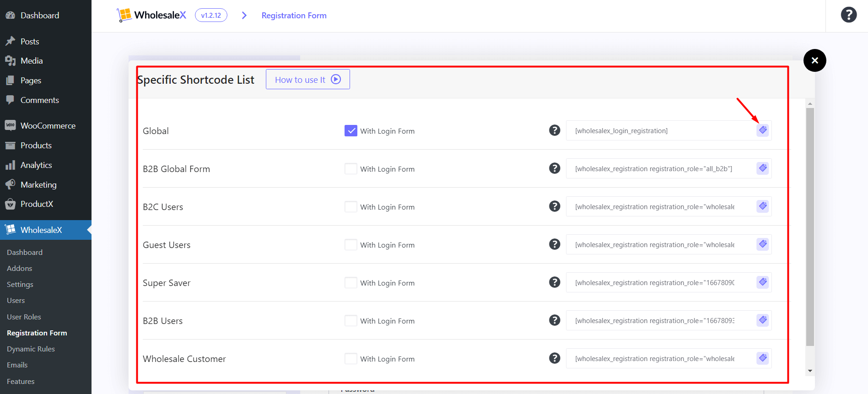Copy the Guest Users shortcode icon
The image size is (868, 394).
tap(763, 244)
